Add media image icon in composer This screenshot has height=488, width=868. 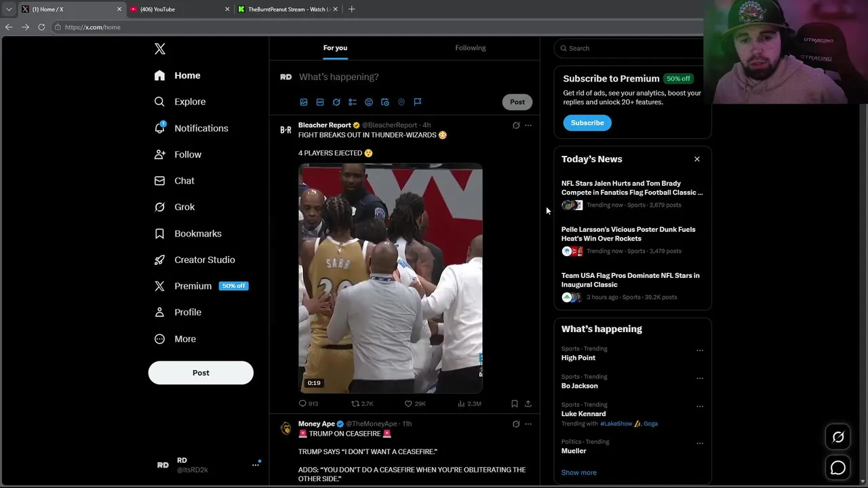304,102
